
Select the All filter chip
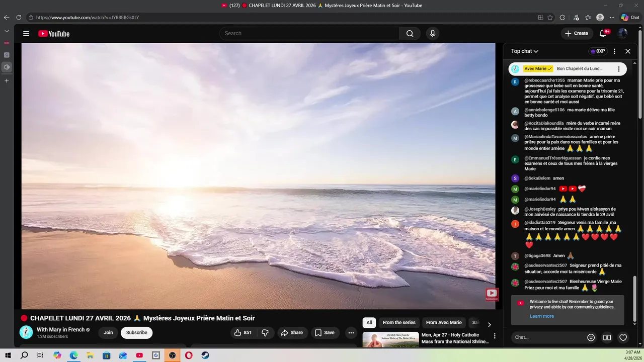pyautogui.click(x=369, y=322)
